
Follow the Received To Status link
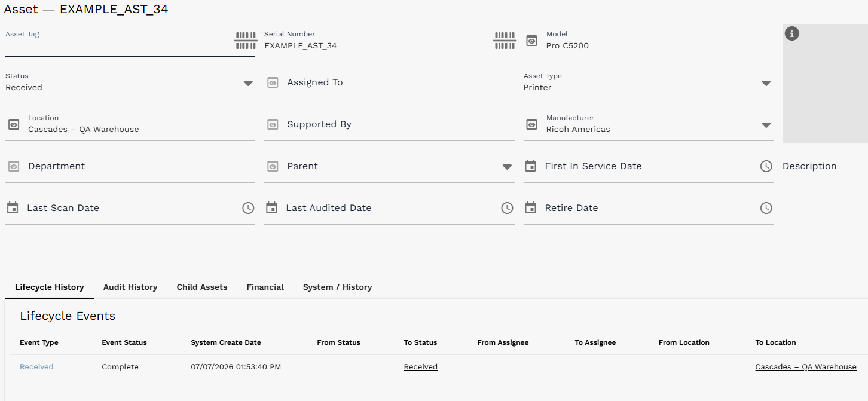pyautogui.click(x=421, y=367)
